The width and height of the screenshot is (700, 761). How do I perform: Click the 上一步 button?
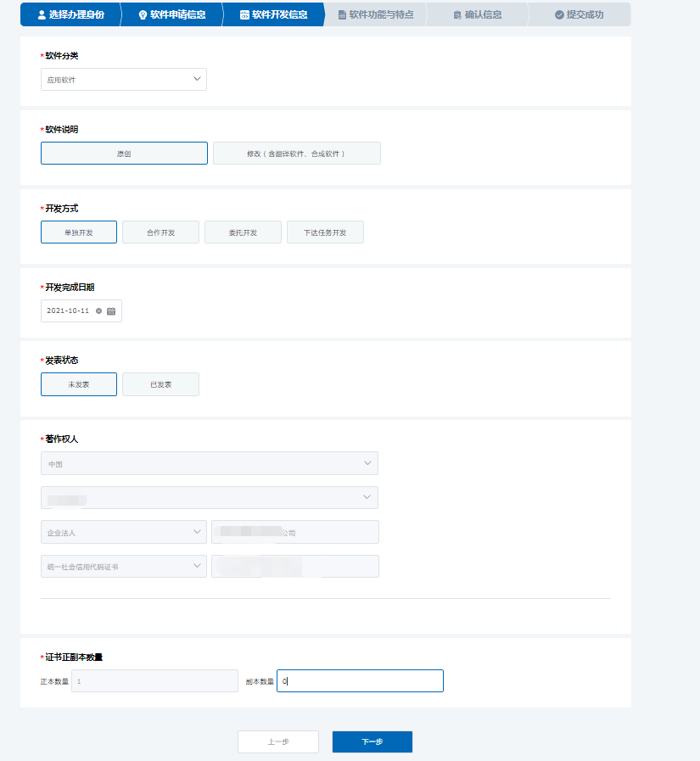click(x=278, y=741)
